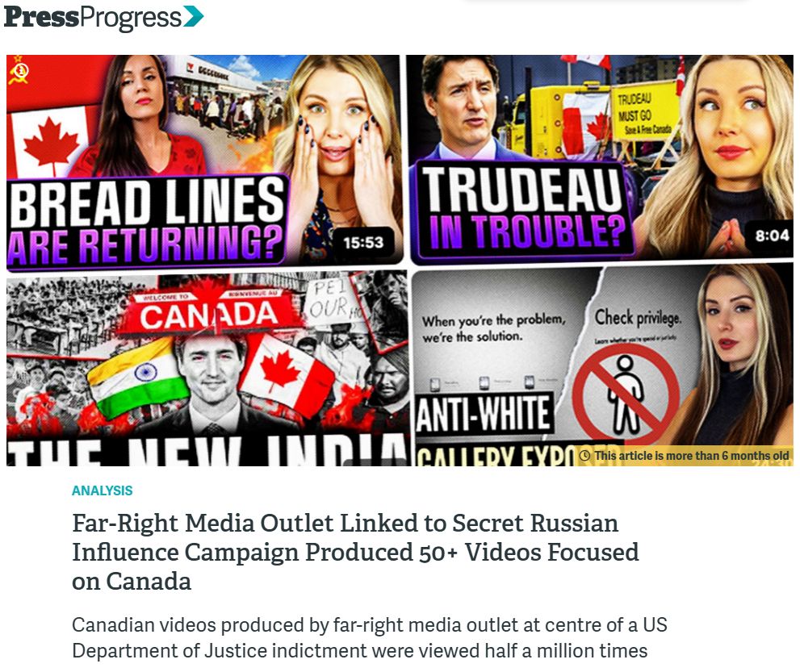The width and height of the screenshot is (800, 672).
Task: Click the teal chevron arrow in logo
Action: 194,16
